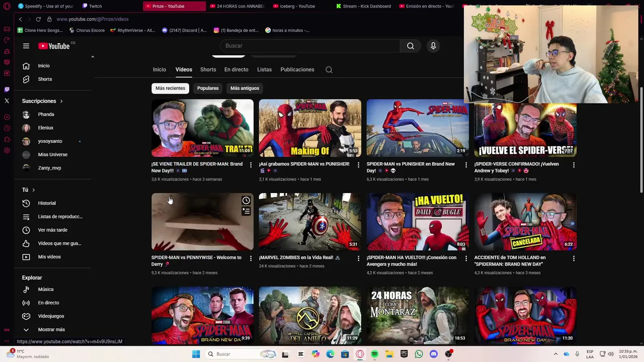Expand the Suscripciones section arrow
Viewport: 644px width, 362px height.
point(61,101)
